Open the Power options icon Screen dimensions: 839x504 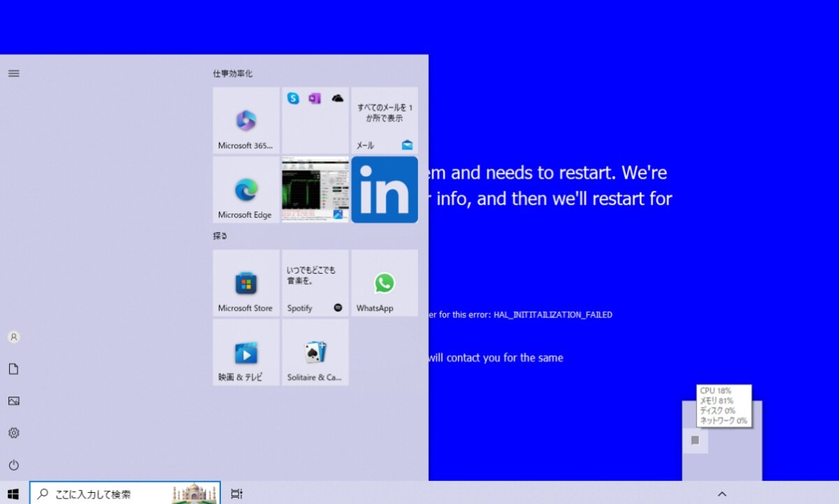tap(13, 465)
